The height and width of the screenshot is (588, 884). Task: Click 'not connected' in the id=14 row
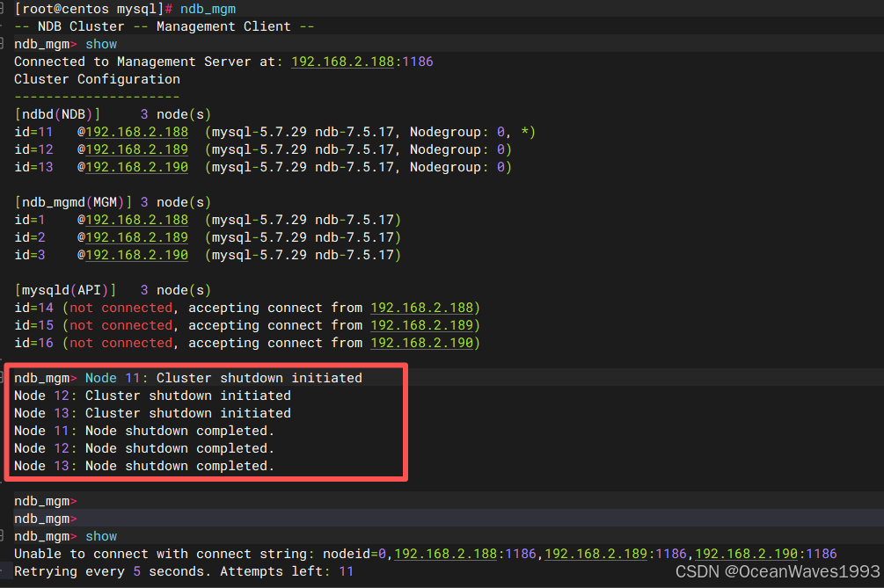(121, 308)
